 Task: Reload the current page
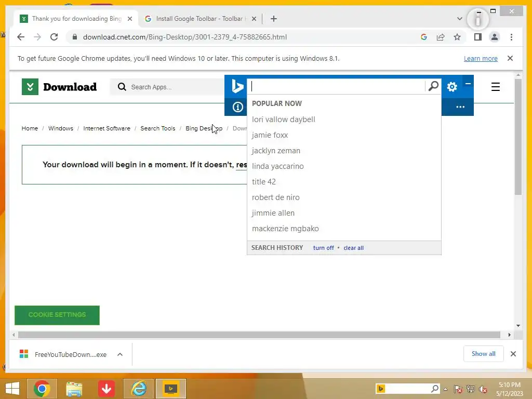click(54, 37)
